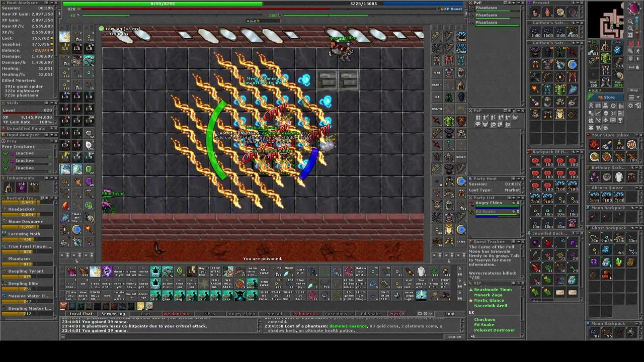Screen dimensions: 644x362
Task: Click Headpecker in Bestiary Tracker
Action: click(x=22, y=209)
